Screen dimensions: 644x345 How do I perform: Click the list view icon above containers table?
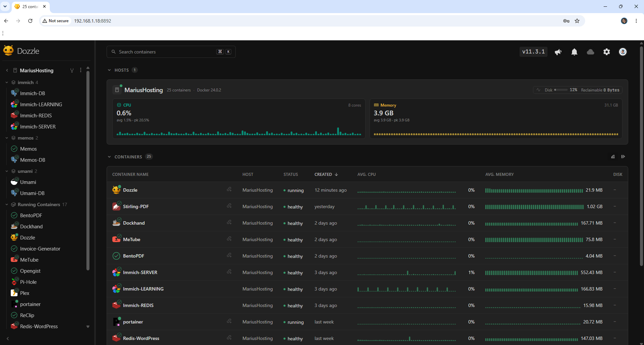pos(623,157)
